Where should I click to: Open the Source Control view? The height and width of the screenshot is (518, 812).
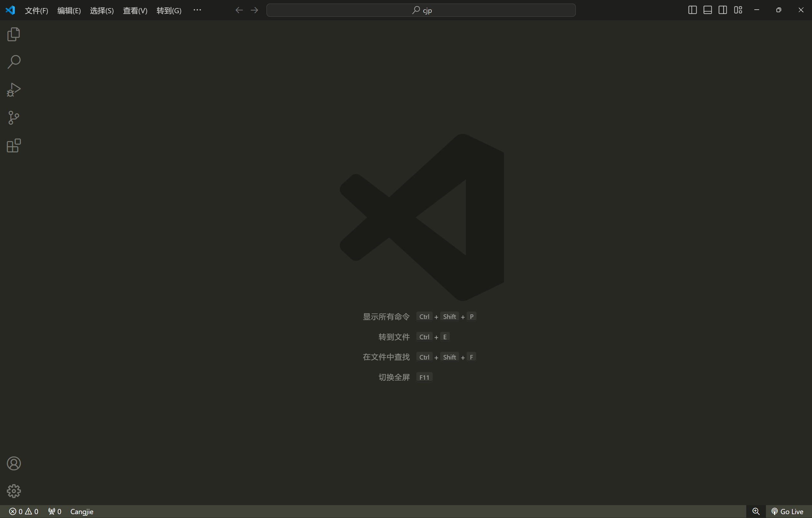[14, 117]
